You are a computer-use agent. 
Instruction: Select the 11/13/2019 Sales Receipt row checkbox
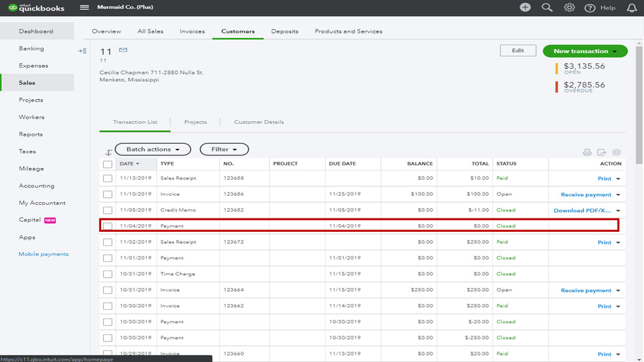108,178
